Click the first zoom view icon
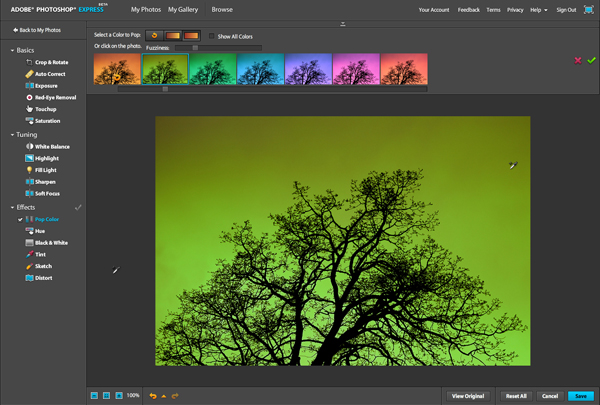The image size is (600, 405). pyautogui.click(x=94, y=395)
